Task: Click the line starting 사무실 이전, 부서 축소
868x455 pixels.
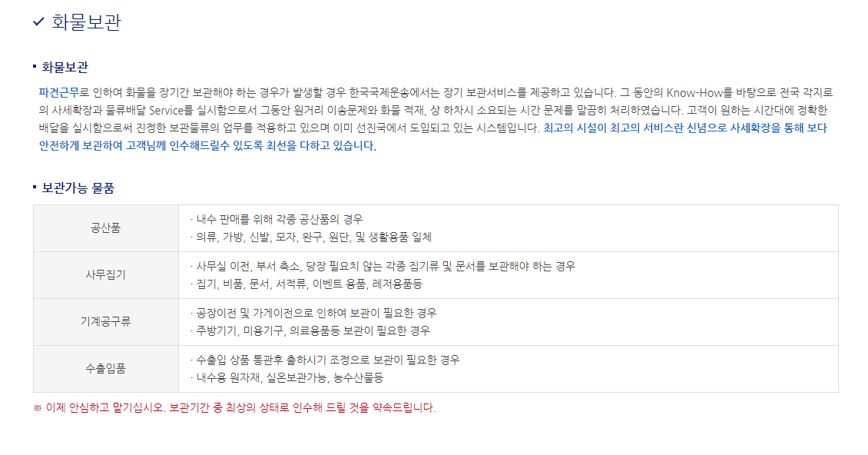Action: 383,267
